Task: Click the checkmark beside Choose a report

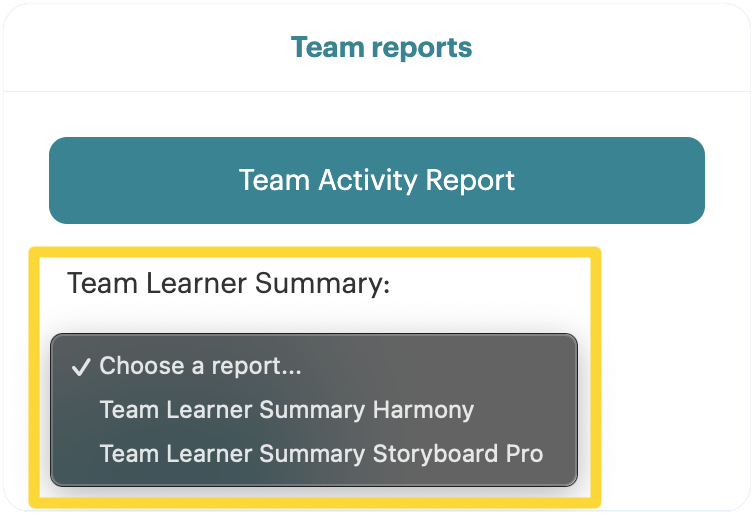Action: point(80,367)
